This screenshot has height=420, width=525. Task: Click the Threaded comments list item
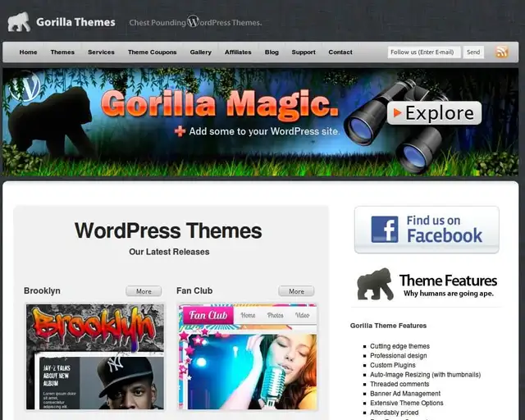(399, 384)
